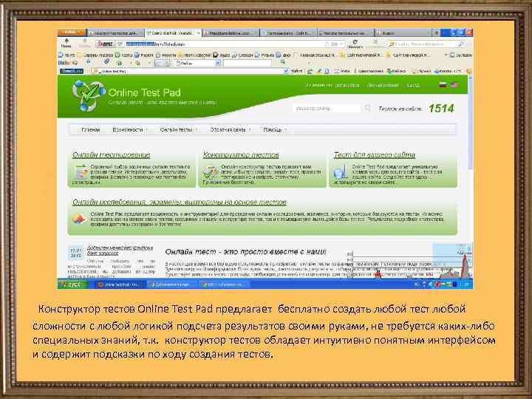This screenshot has height=399, width=532.
Task: Click the Windows Start button
Action: tap(73, 284)
